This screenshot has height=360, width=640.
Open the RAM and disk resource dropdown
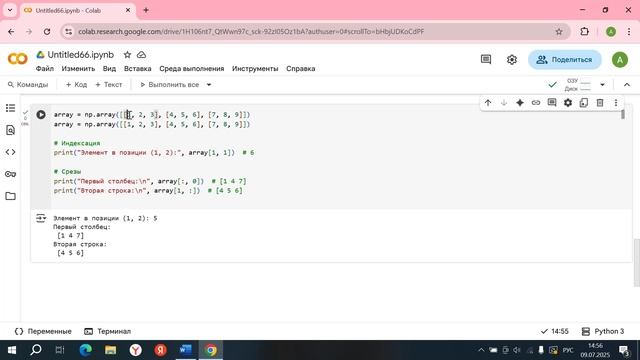point(602,84)
